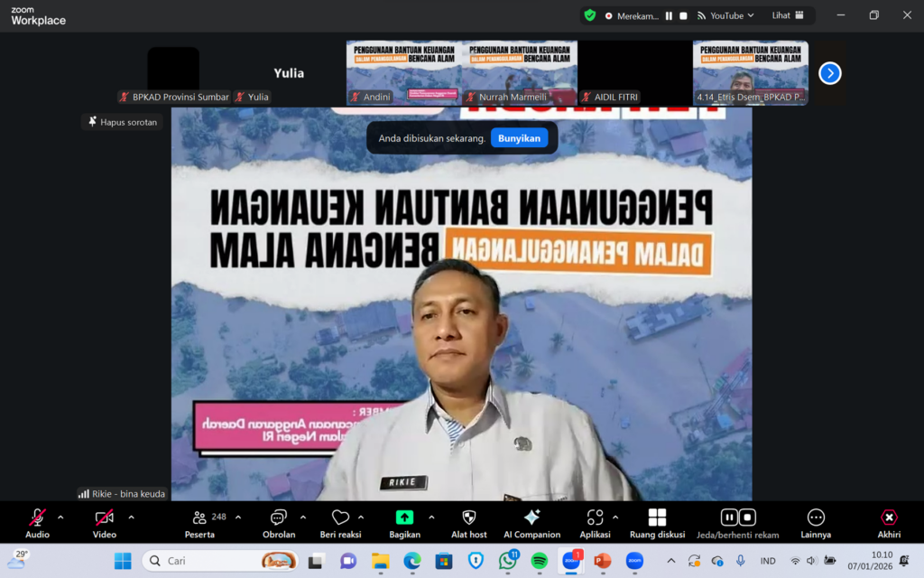Pause recording in the top status bar

[669, 16]
